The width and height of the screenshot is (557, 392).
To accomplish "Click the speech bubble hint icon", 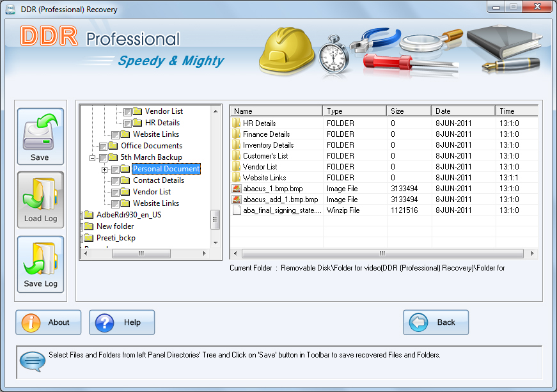I will pyautogui.click(x=33, y=361).
